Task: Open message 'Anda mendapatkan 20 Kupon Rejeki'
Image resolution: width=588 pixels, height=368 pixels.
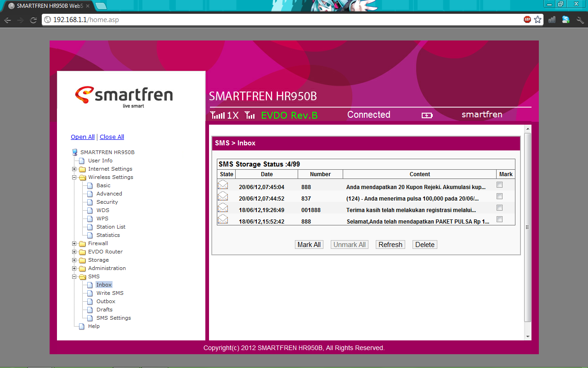Action: tap(416, 187)
